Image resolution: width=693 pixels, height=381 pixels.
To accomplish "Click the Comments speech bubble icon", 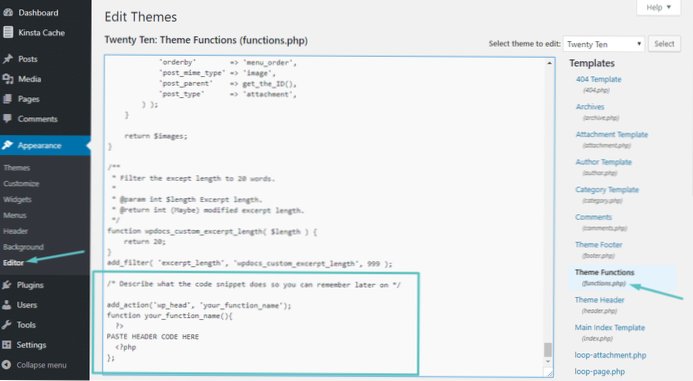I will click(8, 118).
